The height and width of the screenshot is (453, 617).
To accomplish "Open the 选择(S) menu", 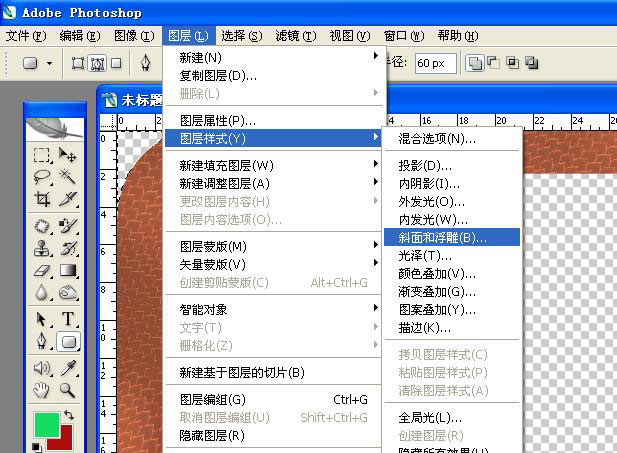I will pos(242,36).
